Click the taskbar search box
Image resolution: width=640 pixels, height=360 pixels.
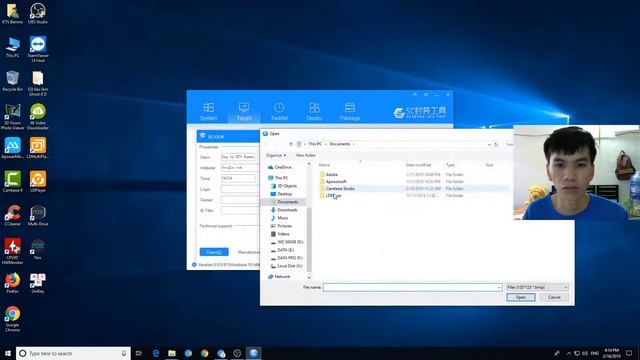[73, 353]
